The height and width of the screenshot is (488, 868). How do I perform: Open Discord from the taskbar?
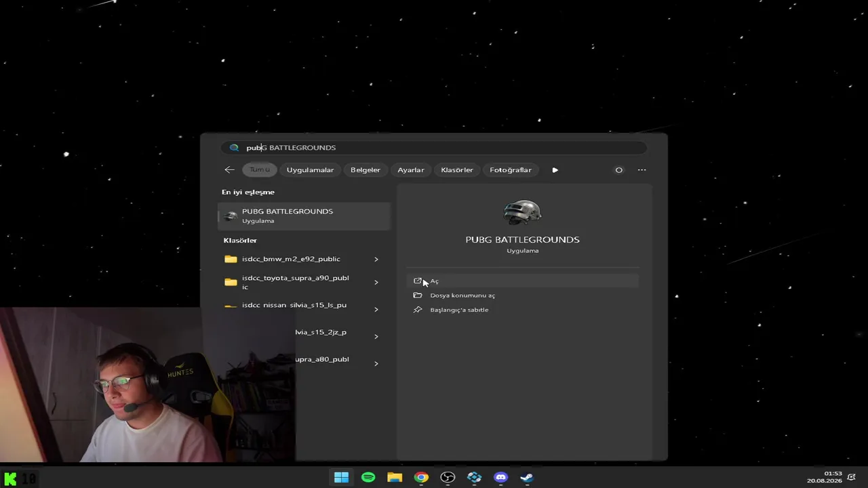coord(500,477)
